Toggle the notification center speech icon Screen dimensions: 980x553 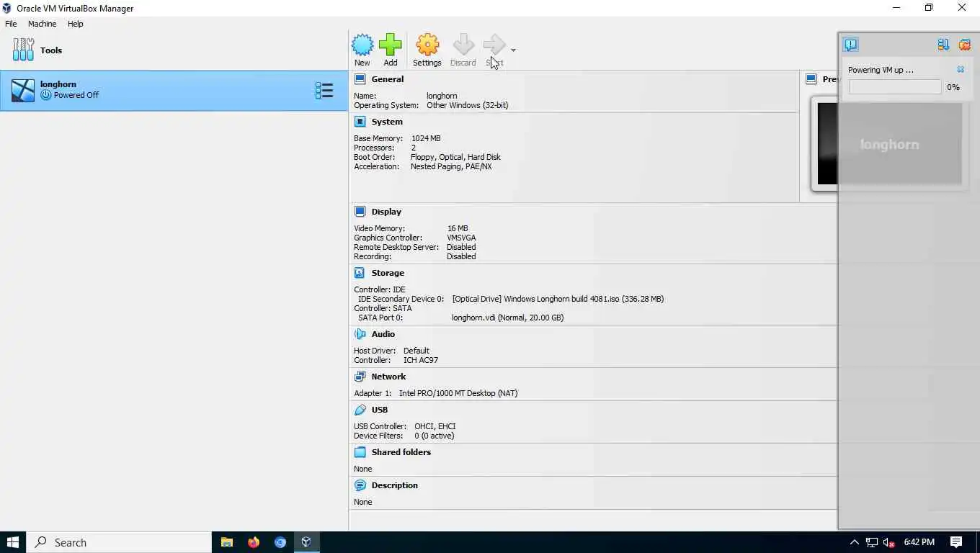point(851,45)
